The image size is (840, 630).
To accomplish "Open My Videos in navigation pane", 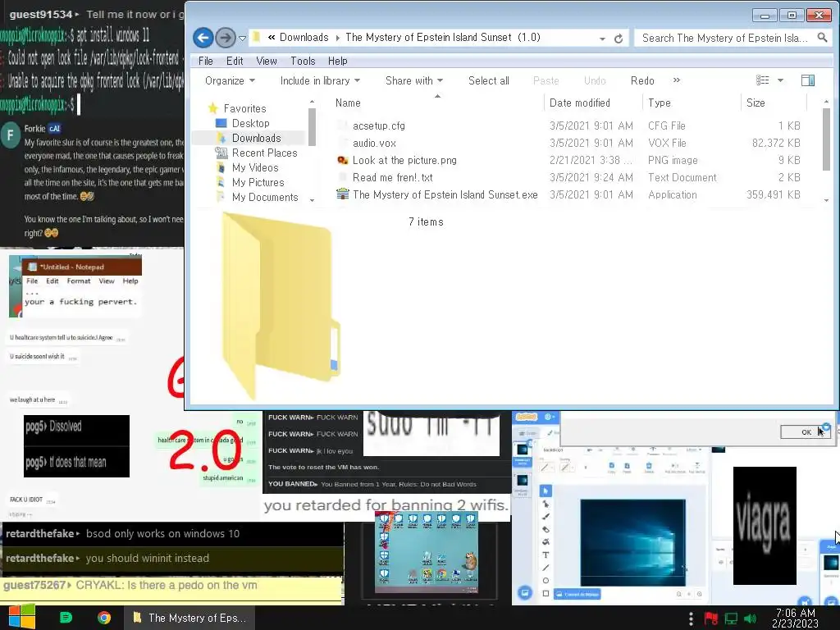I will click(x=255, y=167).
